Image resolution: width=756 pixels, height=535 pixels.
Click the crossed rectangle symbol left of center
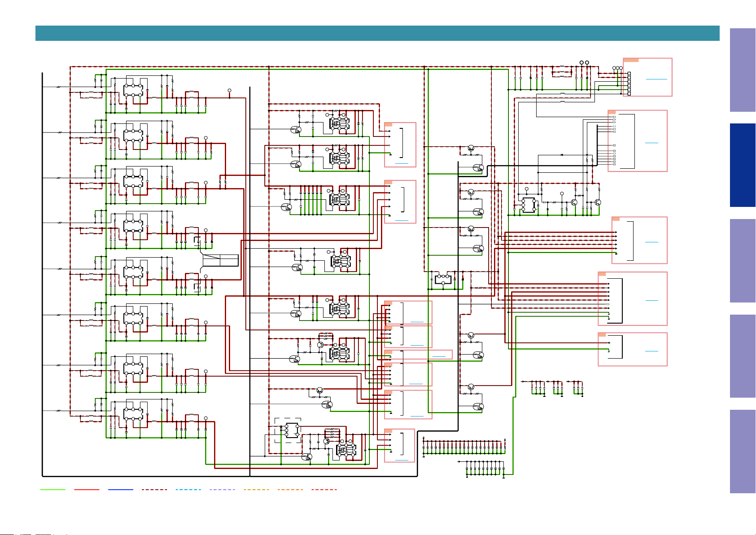coord(220,260)
